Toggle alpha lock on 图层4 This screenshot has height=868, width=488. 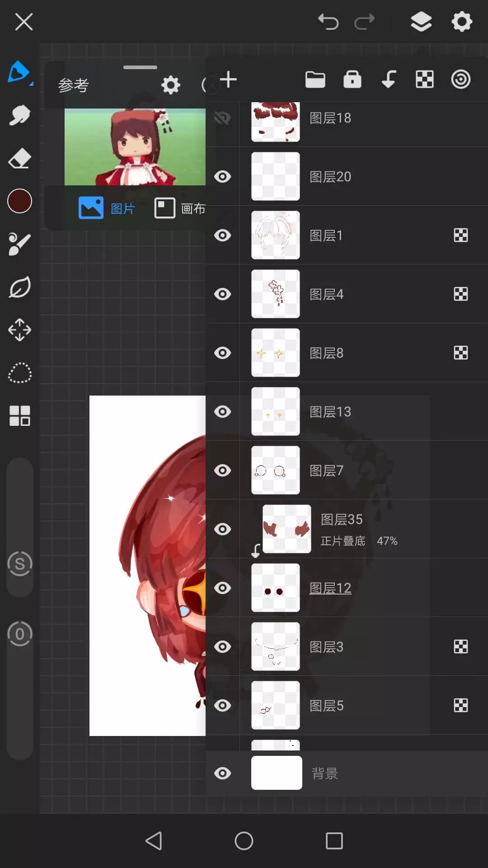click(460, 294)
